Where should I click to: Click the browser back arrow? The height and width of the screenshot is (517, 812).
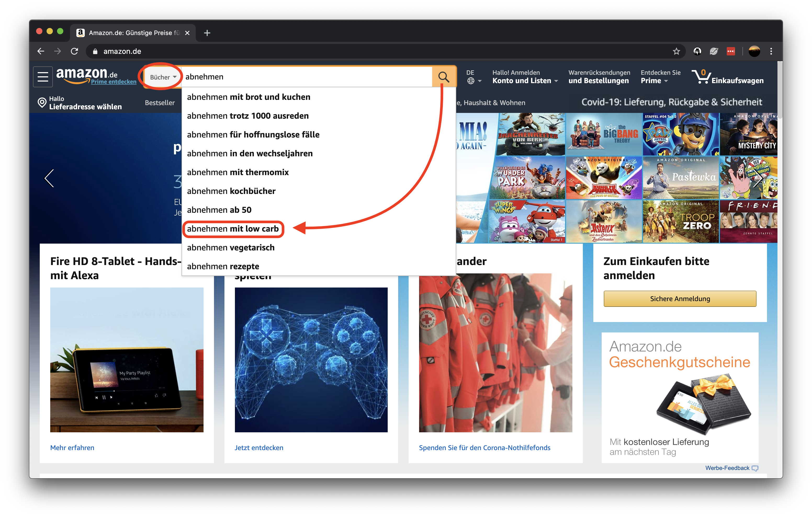click(41, 51)
